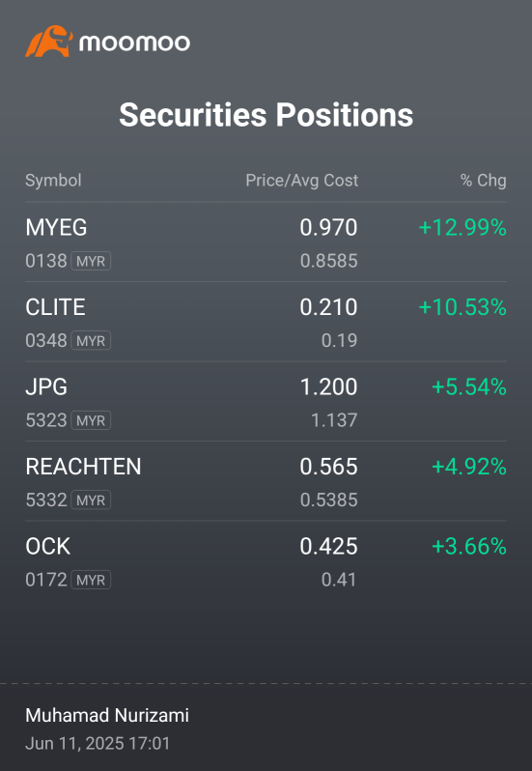Click the moomoo bull logo icon
This screenshot has height=771, width=532.
click(49, 42)
